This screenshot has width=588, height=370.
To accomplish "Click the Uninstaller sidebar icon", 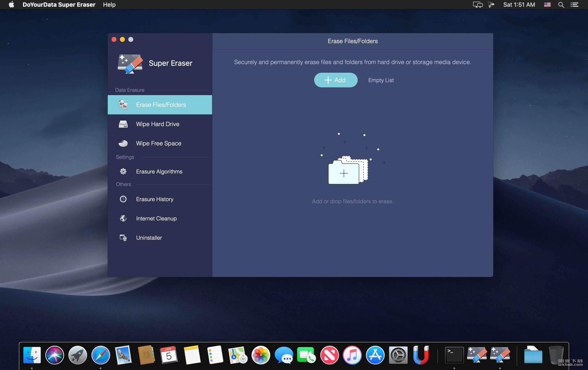I will click(123, 237).
